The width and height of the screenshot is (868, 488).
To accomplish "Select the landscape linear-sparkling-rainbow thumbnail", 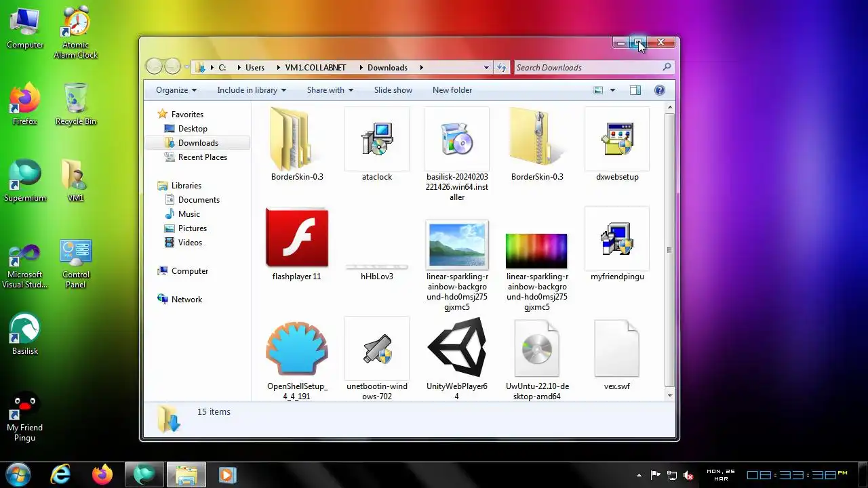I will click(457, 264).
